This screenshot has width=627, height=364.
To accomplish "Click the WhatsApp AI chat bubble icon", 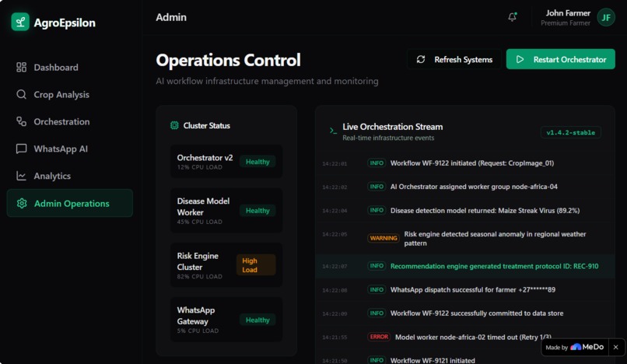I will (21, 149).
